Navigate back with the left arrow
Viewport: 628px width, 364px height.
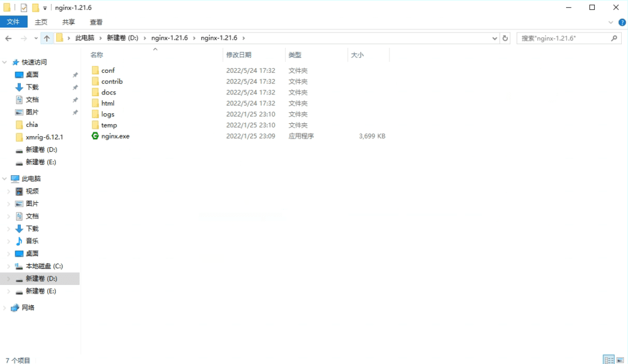8,37
